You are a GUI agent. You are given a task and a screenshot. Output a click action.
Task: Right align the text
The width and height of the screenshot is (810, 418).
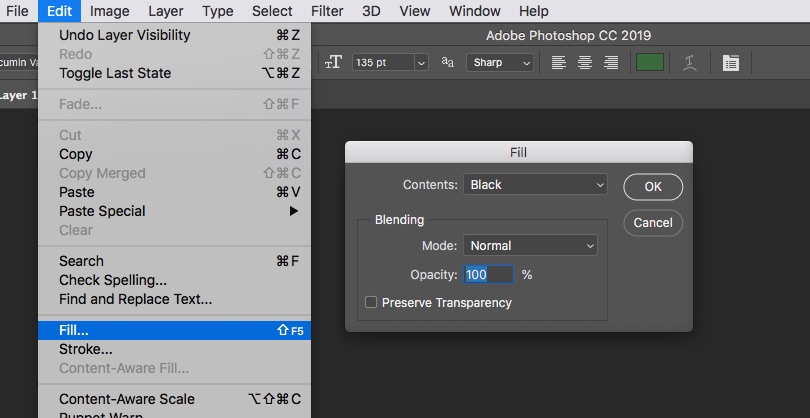tap(610, 62)
